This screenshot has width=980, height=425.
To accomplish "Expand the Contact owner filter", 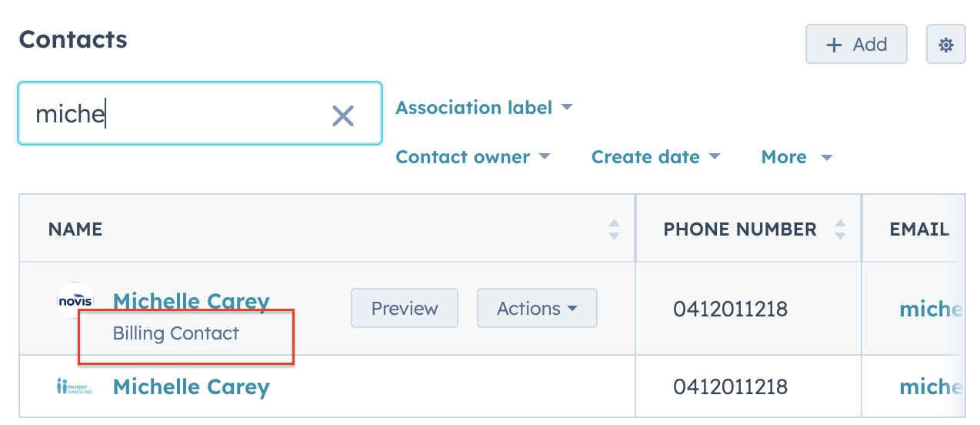I will click(473, 157).
